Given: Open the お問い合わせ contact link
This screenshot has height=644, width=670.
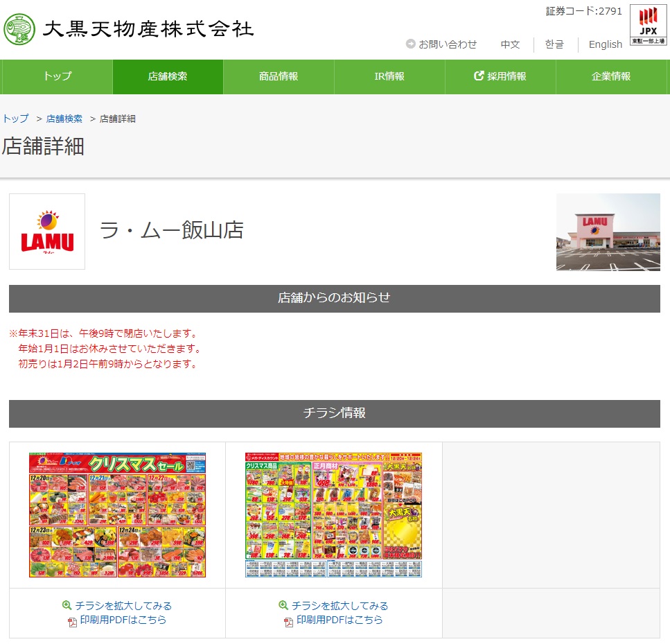Looking at the screenshot, I should [x=448, y=44].
